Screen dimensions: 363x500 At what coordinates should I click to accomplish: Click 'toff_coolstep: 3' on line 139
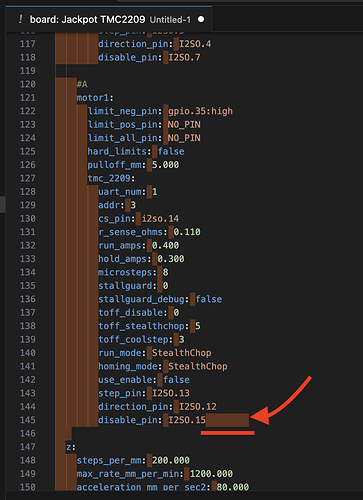click(x=141, y=339)
